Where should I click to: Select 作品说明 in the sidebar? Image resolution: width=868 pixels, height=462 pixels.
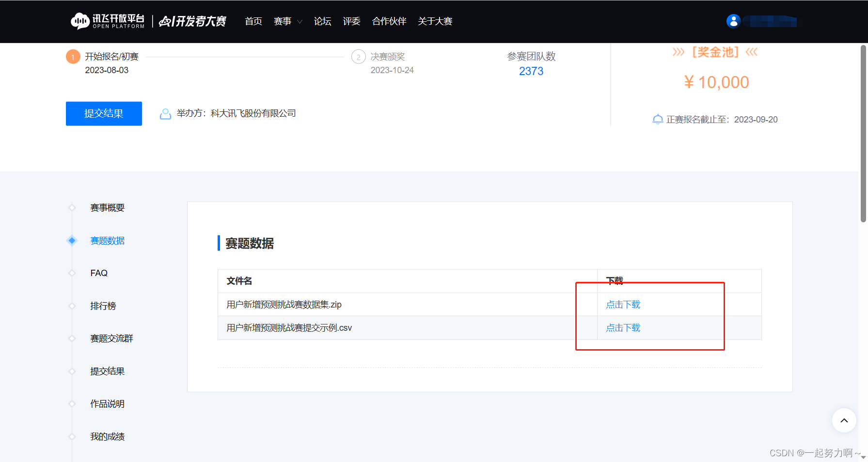click(108, 404)
